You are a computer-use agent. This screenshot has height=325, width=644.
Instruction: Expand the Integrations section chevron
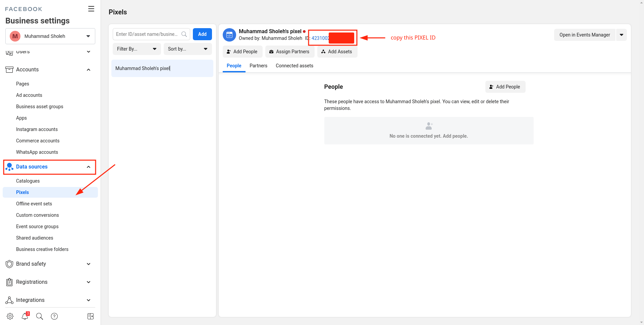[x=89, y=300]
